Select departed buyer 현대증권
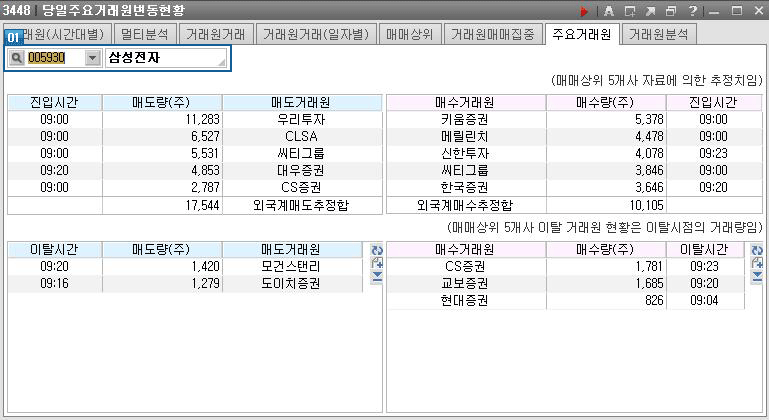The width and height of the screenshot is (769, 420). (464, 300)
